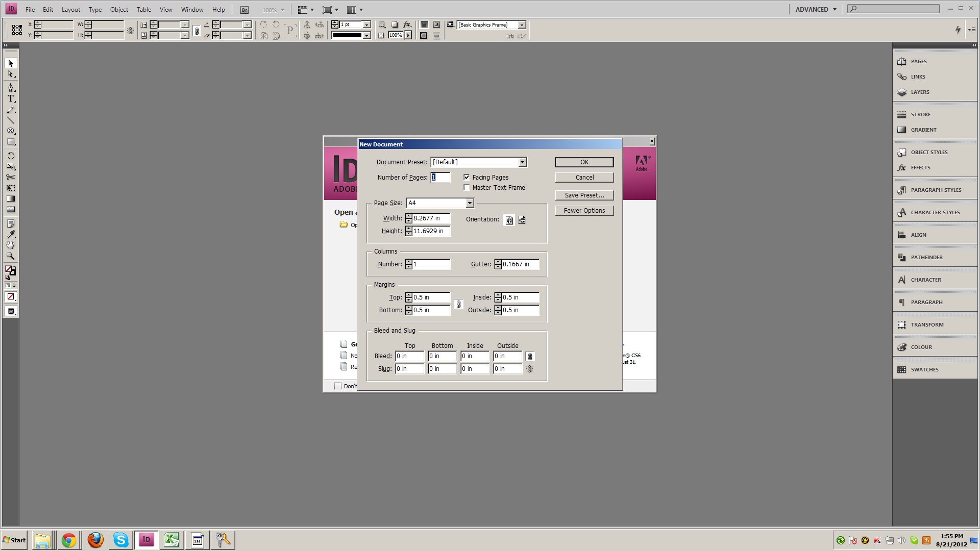Select the Hand tool
This screenshot has height=551, width=980.
pos(11,245)
